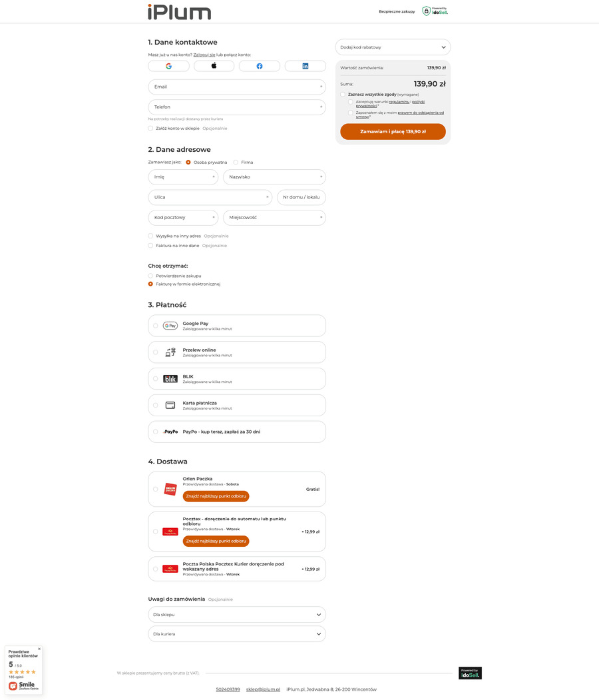Click the Email input field
The width and height of the screenshot is (599, 700).
tap(236, 87)
